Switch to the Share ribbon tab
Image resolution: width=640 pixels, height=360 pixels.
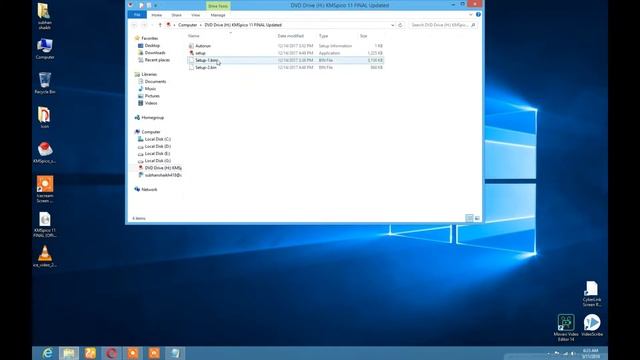click(176, 15)
